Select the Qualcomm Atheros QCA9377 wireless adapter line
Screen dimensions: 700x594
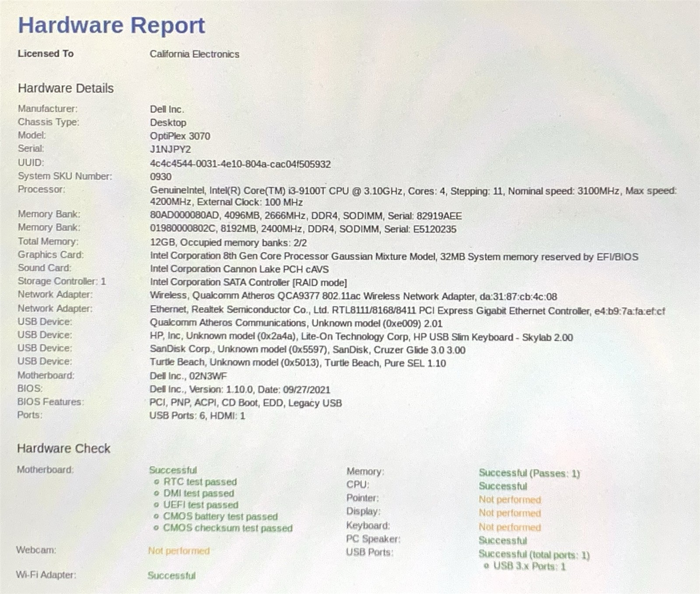353,297
